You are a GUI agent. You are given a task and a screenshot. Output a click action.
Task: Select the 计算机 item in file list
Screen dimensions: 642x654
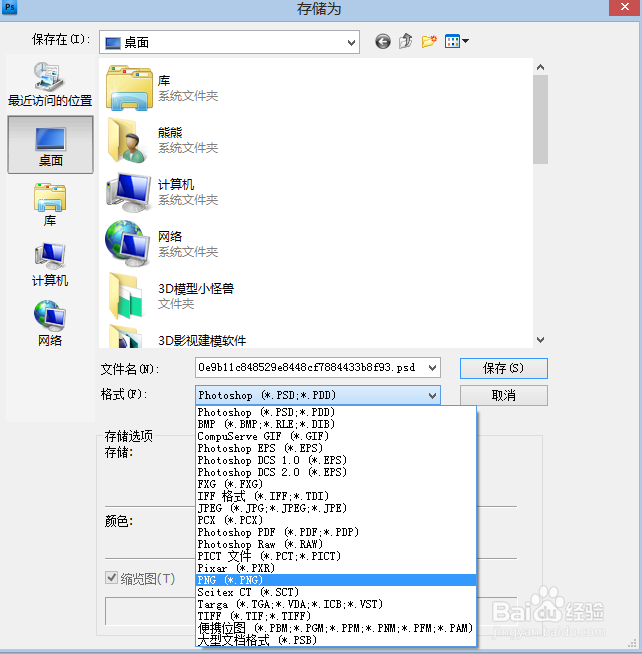point(163,192)
